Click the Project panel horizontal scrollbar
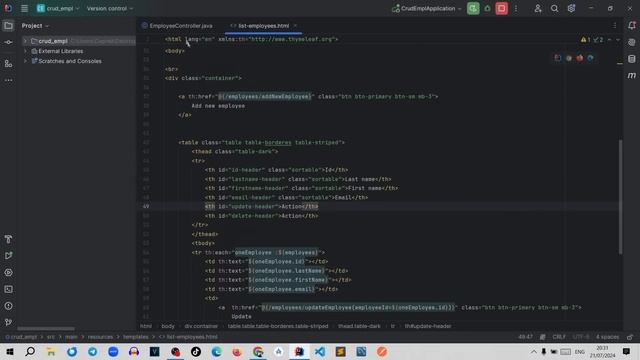The height and width of the screenshot is (360, 640). pos(46,329)
